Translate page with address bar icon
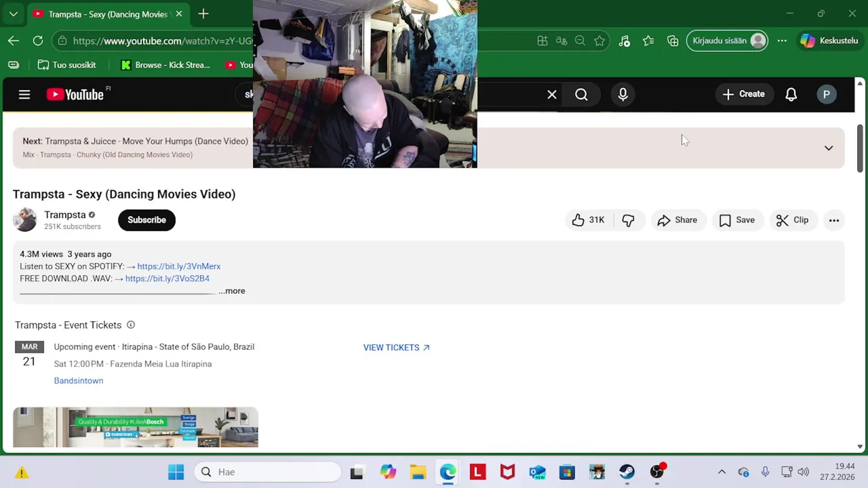 [x=561, y=41]
